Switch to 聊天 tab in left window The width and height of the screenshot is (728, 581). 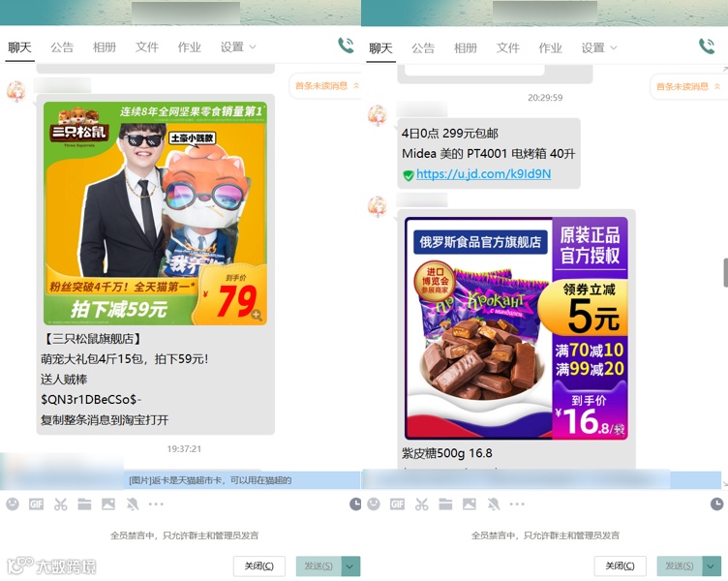point(19,46)
